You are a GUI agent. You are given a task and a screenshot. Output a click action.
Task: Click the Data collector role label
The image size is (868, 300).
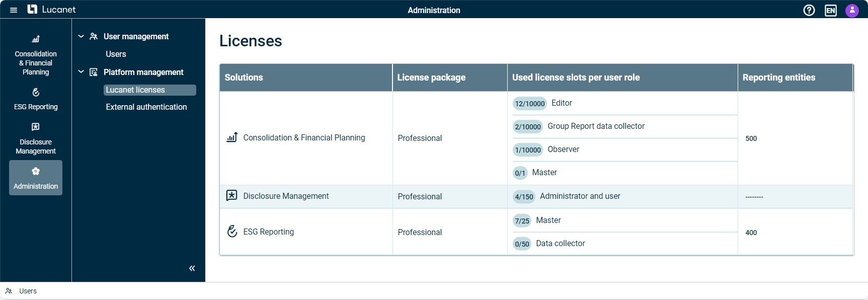click(x=560, y=244)
